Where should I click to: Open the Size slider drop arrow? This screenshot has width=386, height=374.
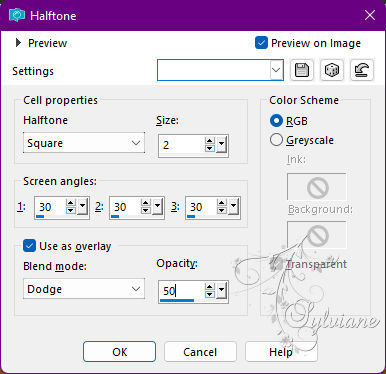[222, 145]
